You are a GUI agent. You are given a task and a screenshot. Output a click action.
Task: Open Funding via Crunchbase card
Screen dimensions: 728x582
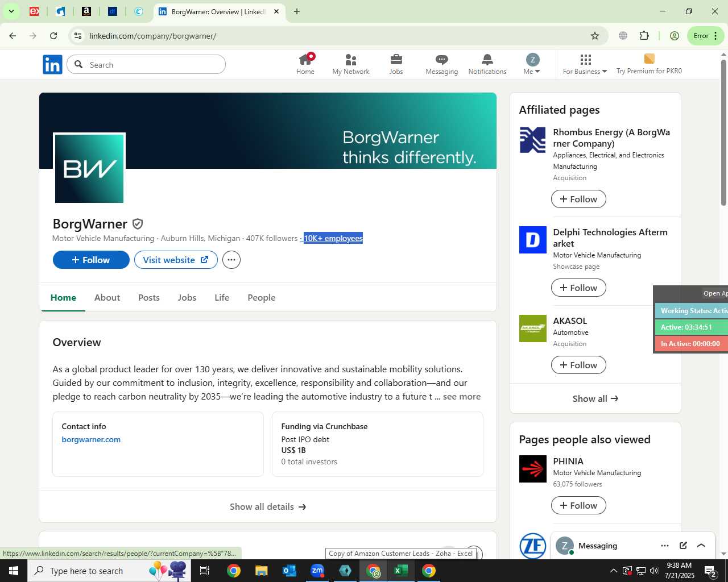pos(378,444)
